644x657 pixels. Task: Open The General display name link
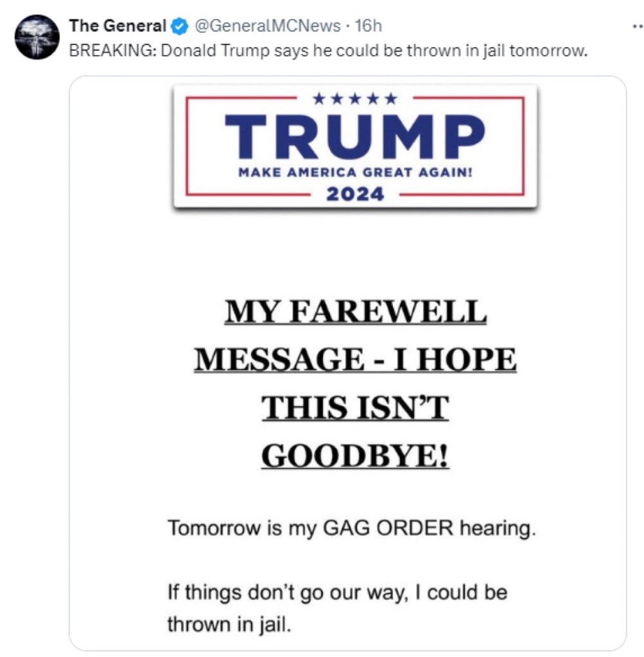(x=117, y=26)
